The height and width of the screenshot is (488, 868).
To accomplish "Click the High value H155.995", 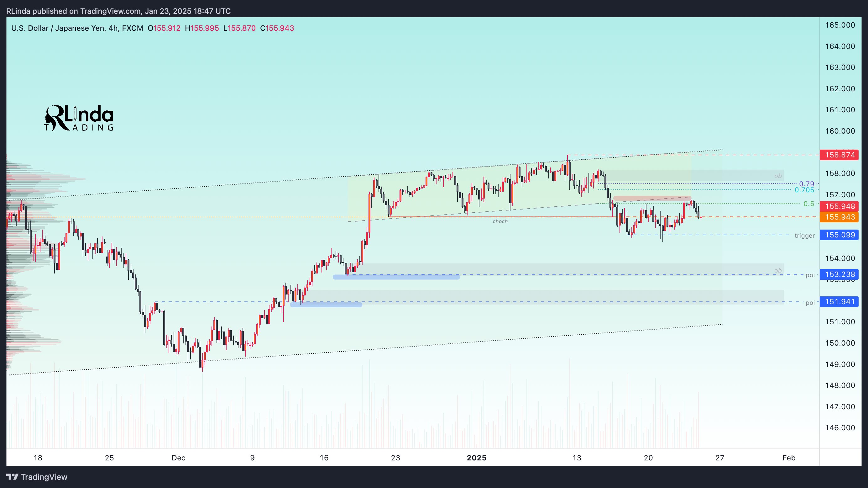I will tap(202, 28).
